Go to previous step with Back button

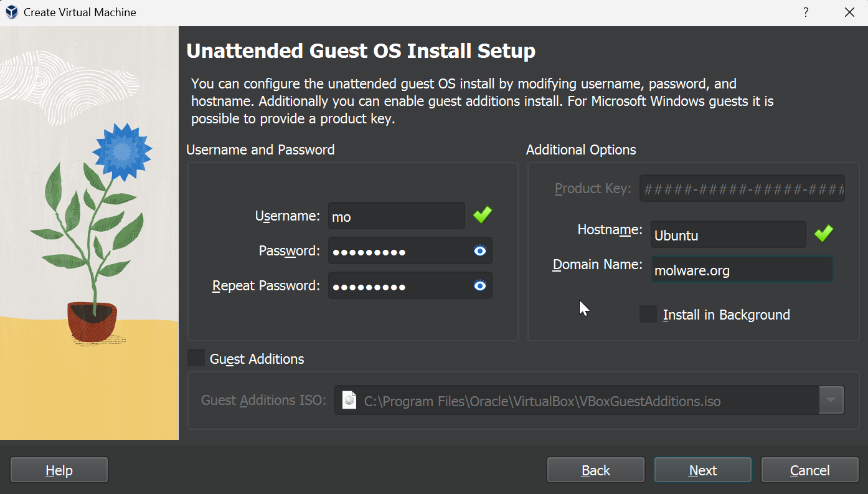tap(595, 470)
